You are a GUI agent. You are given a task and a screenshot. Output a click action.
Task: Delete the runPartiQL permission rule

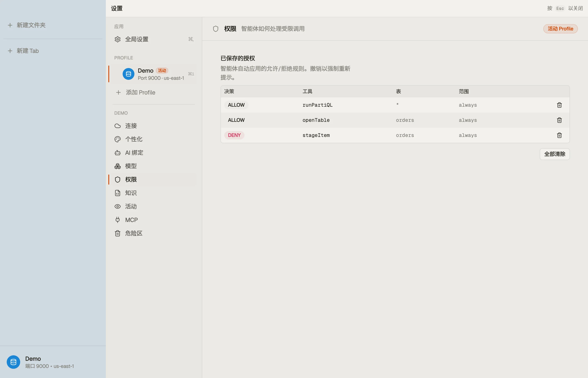[559, 105]
